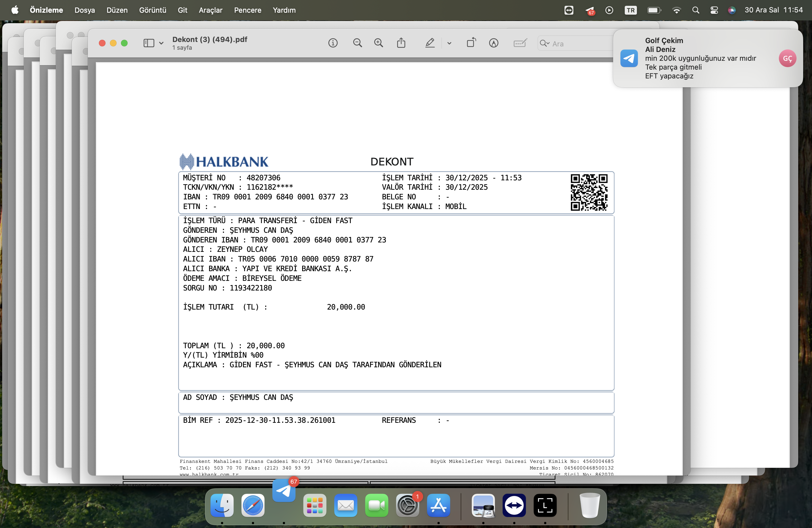
Task: Zoom out of the Dekont PDF
Action: (358, 43)
